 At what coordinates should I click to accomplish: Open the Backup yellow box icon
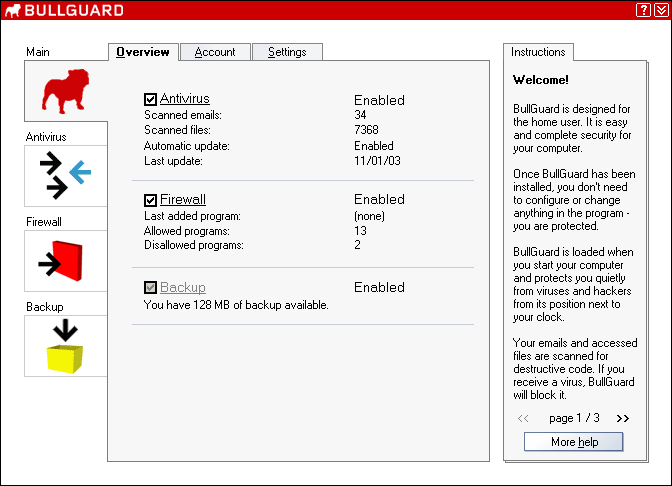(66, 346)
